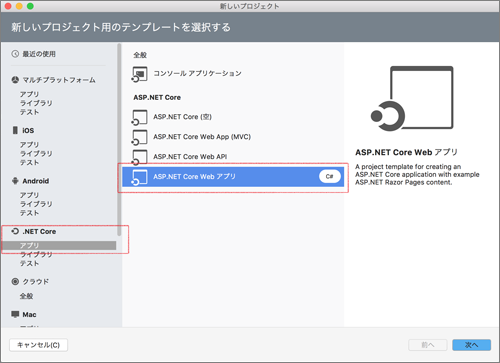Image resolution: width=500 pixels, height=363 pixels.
Task: Click the sidebar category scrollbar
Action: [x=119, y=140]
